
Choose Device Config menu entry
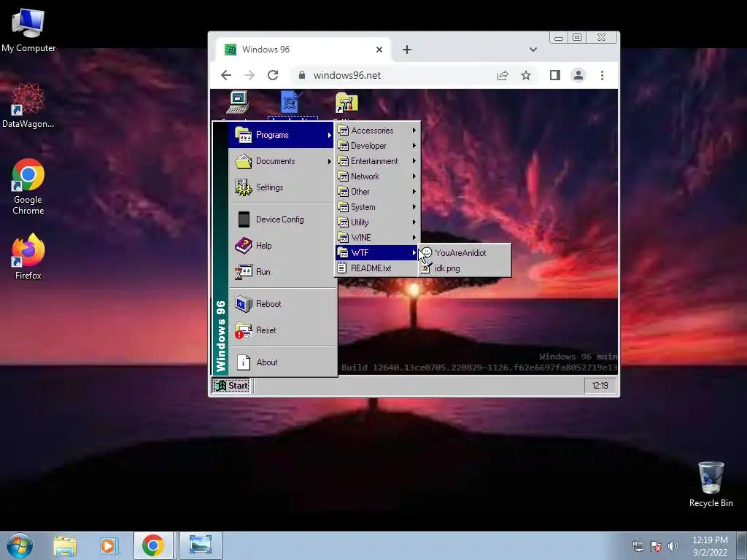click(x=282, y=219)
